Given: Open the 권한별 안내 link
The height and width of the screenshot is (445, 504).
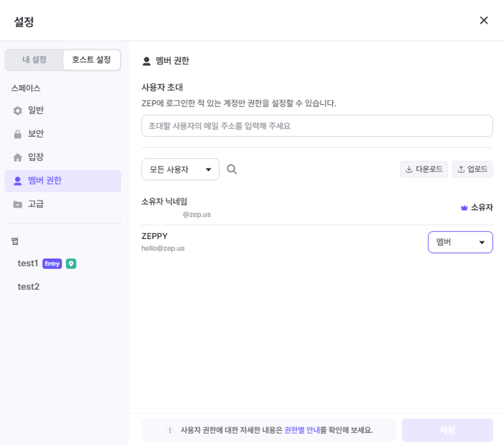Looking at the screenshot, I should tap(302, 430).
